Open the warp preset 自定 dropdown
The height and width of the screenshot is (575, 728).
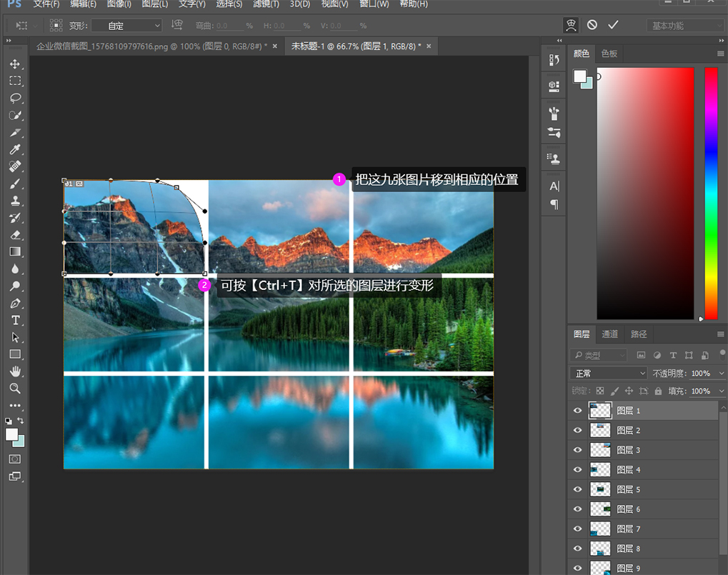coord(126,26)
